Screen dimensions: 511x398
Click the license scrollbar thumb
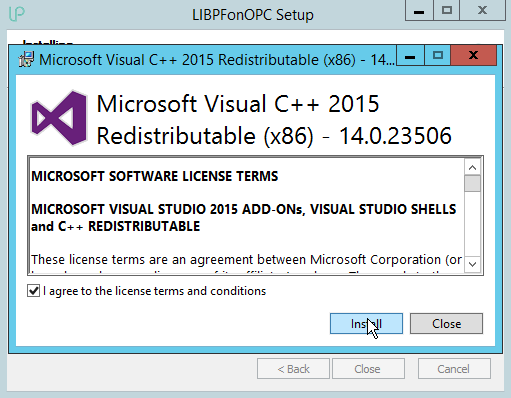[x=472, y=183]
